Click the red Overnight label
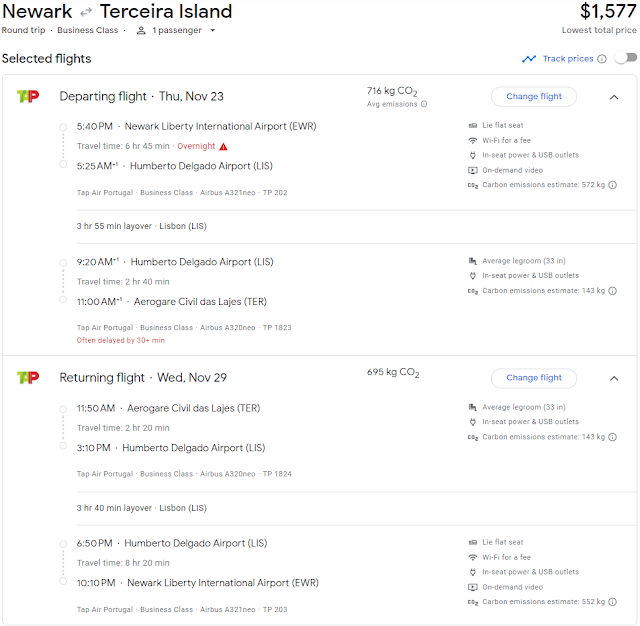 196,146
